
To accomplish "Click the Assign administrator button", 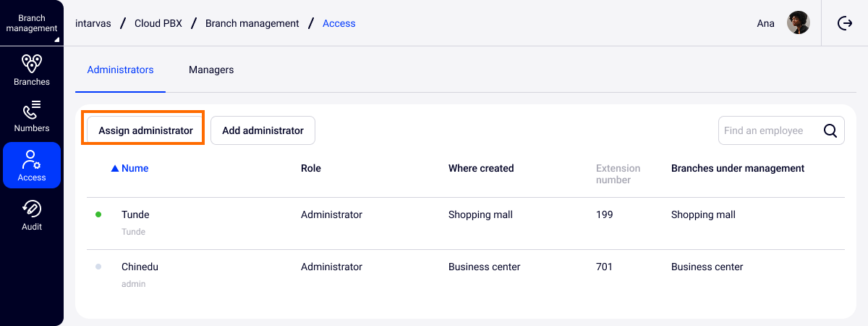I will pyautogui.click(x=145, y=131).
